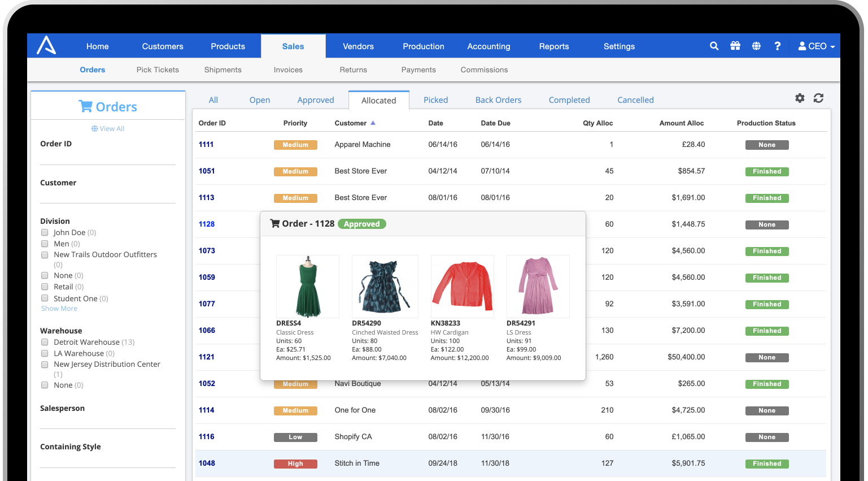Refresh the orders list
This screenshot has height=481, width=868.
coord(818,98)
